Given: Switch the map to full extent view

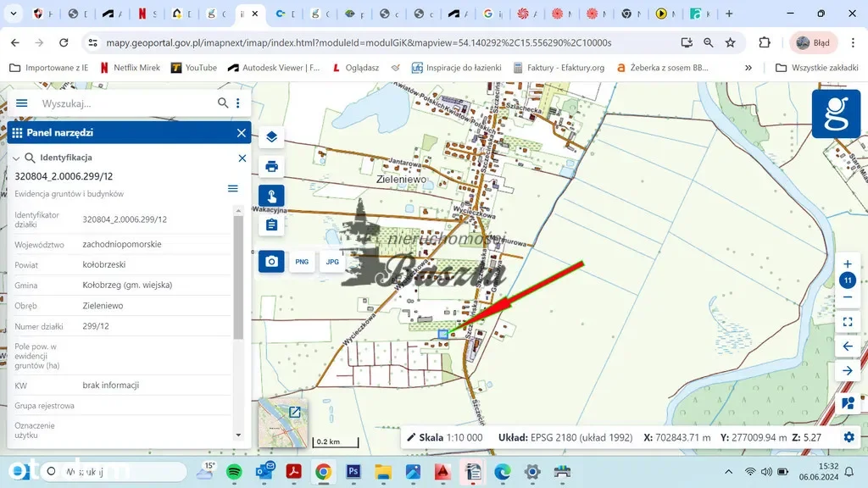Looking at the screenshot, I should tap(848, 322).
